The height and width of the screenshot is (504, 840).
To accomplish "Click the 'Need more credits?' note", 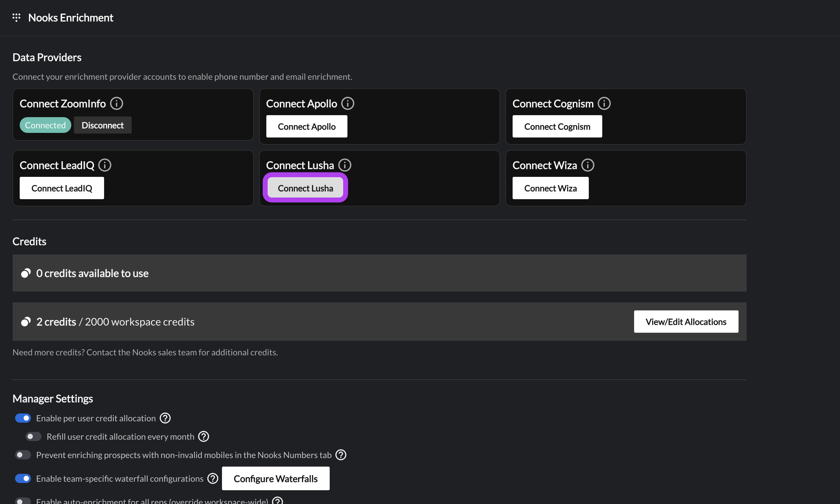I will coord(145,352).
